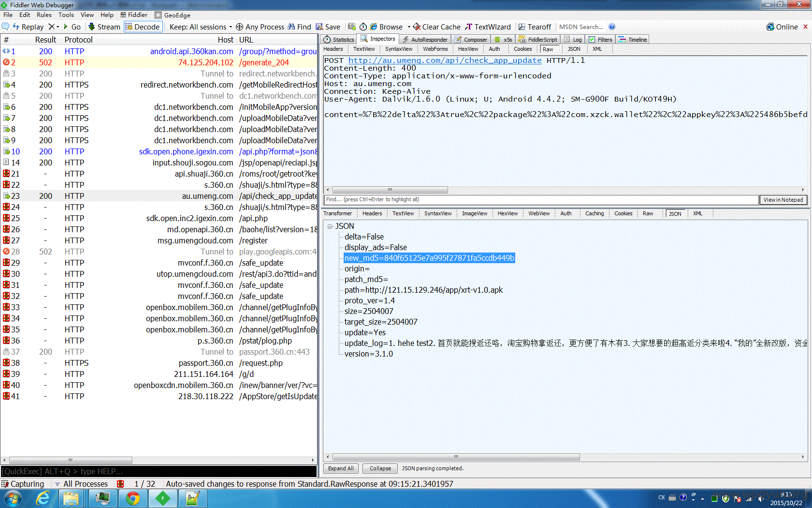Switch to the Filters tab
Screen dimensions: 812x508
click(x=600, y=40)
